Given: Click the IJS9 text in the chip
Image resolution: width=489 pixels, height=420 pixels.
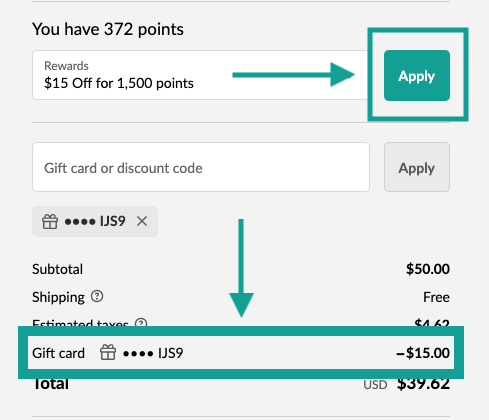Looking at the screenshot, I should pos(113,221).
